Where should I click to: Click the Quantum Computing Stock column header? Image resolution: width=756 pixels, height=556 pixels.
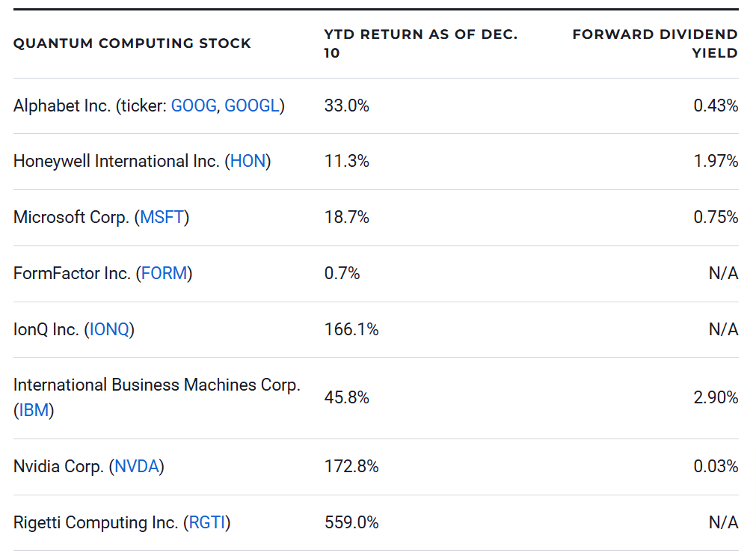132,43
